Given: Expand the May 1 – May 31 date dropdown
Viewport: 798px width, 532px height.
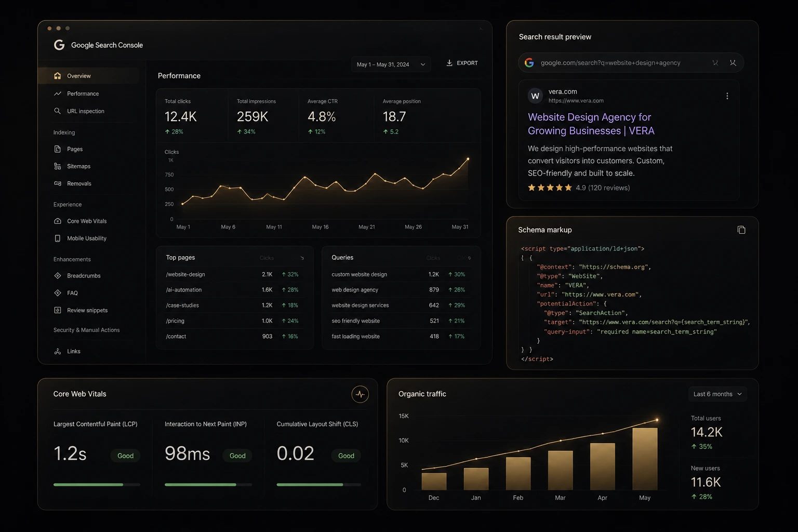Looking at the screenshot, I should pyautogui.click(x=391, y=64).
